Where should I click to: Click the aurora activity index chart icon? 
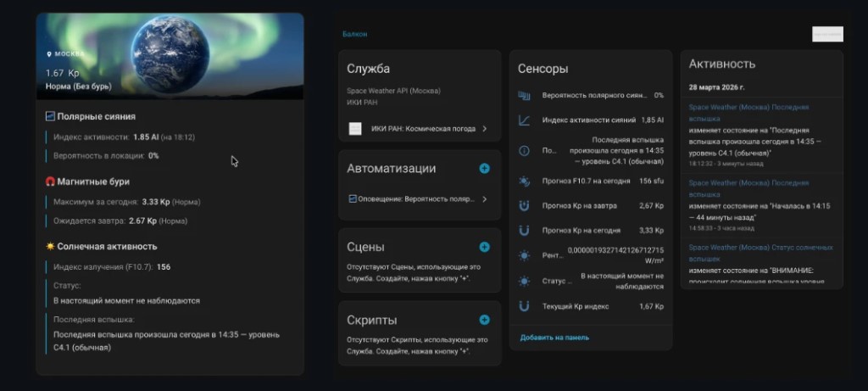524,120
